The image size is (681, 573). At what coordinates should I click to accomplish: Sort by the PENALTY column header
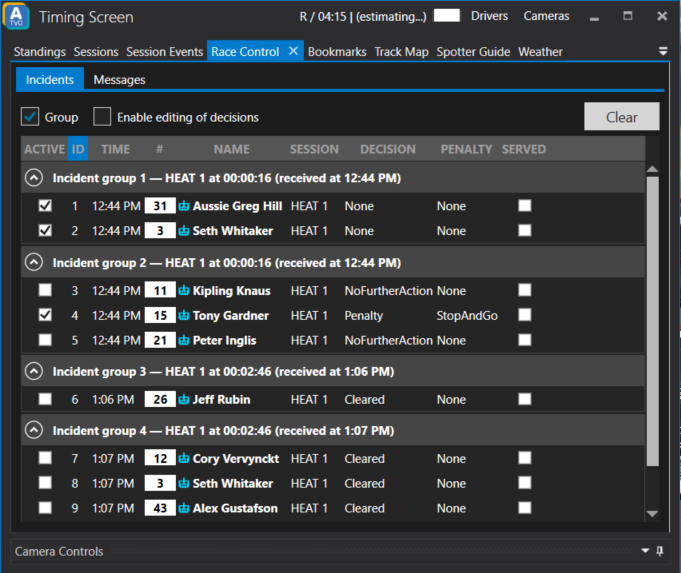click(x=466, y=149)
